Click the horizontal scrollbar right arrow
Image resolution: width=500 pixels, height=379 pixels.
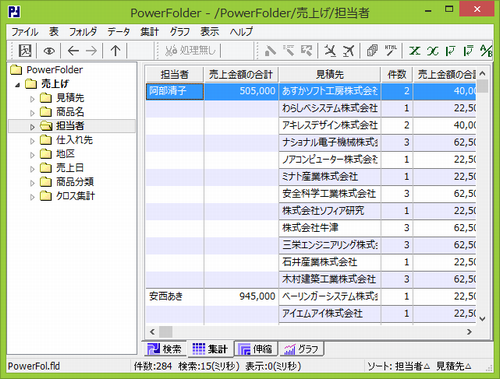pyautogui.click(x=469, y=332)
